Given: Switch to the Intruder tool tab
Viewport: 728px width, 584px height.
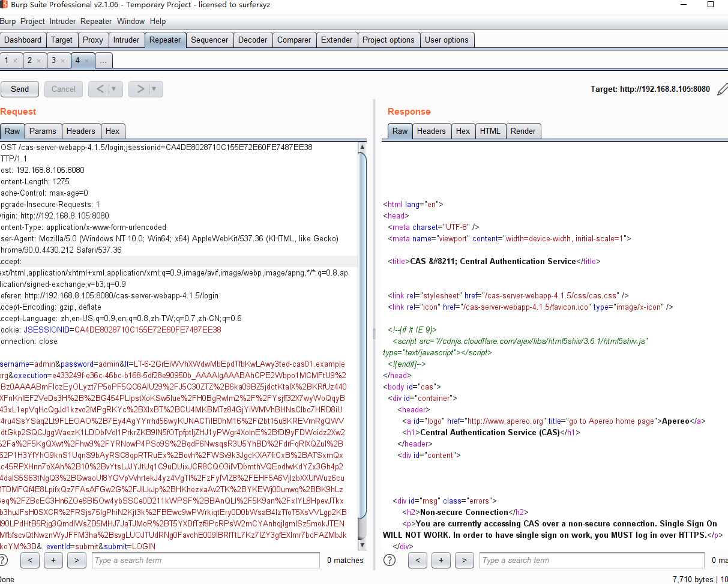Looking at the screenshot, I should pyautogui.click(x=126, y=40).
